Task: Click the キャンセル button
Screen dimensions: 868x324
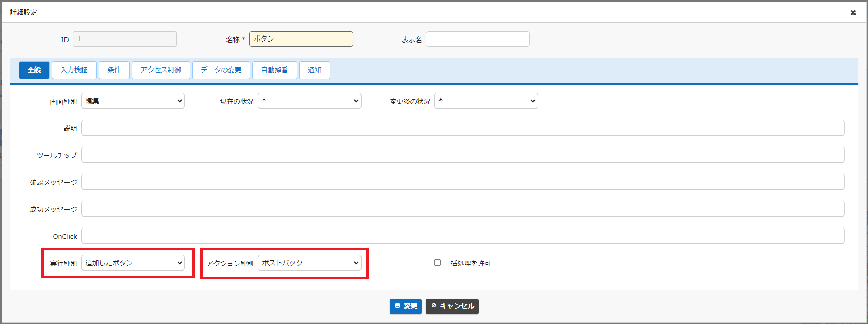Action: (452, 306)
